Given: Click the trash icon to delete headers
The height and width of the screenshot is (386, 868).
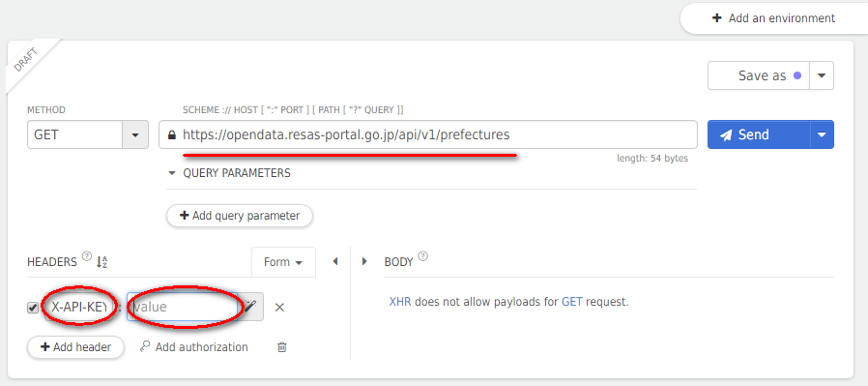Looking at the screenshot, I should click(282, 347).
